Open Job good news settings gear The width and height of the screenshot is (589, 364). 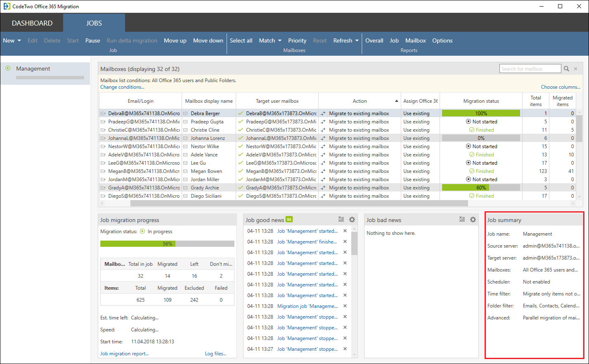[x=352, y=220]
